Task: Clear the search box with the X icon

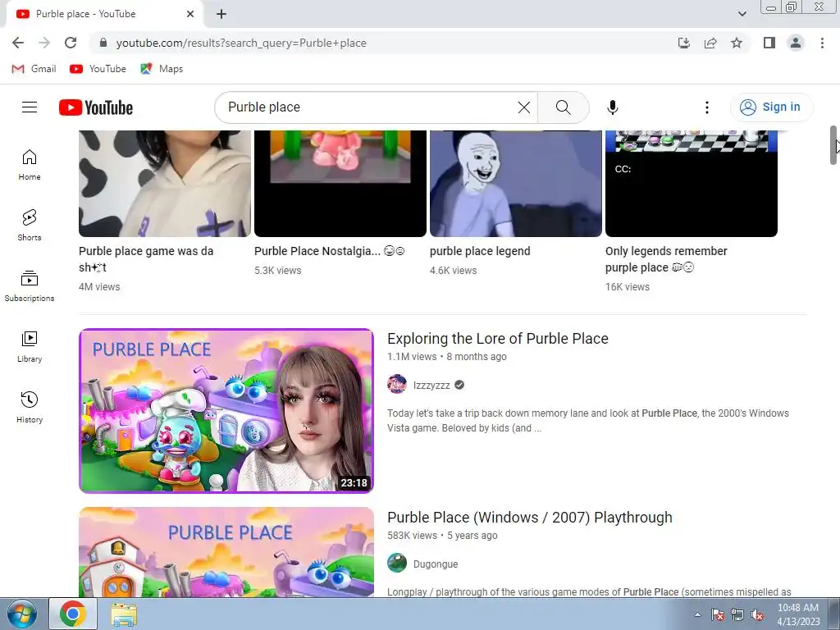Action: click(524, 107)
